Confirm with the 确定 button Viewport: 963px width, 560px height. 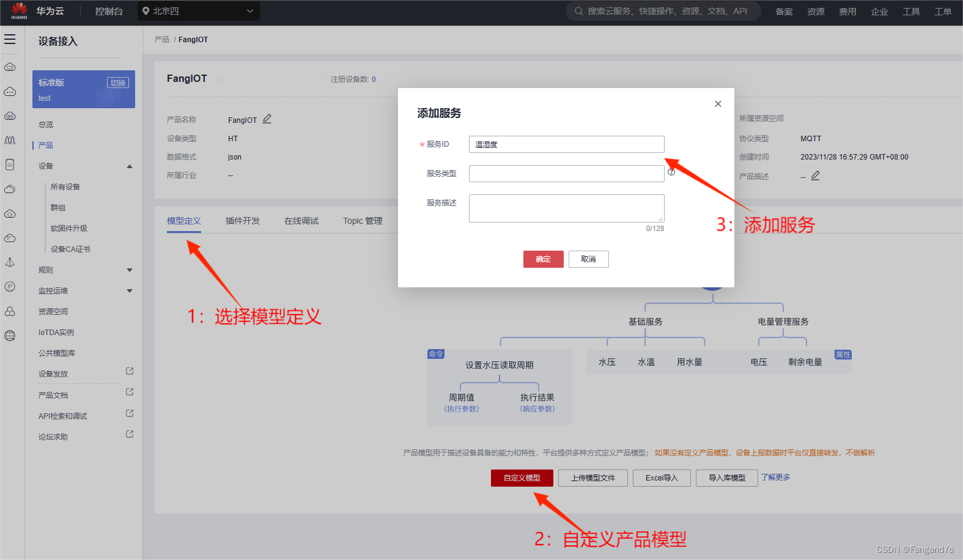click(544, 259)
